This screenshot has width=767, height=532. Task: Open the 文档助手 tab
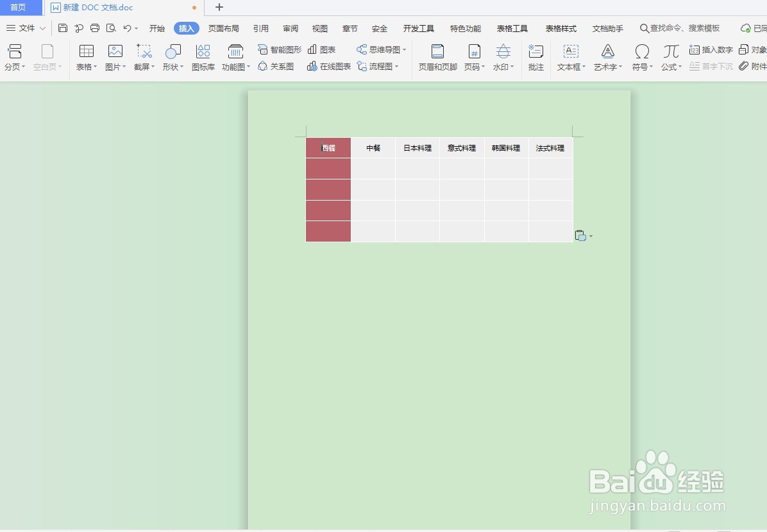point(608,28)
